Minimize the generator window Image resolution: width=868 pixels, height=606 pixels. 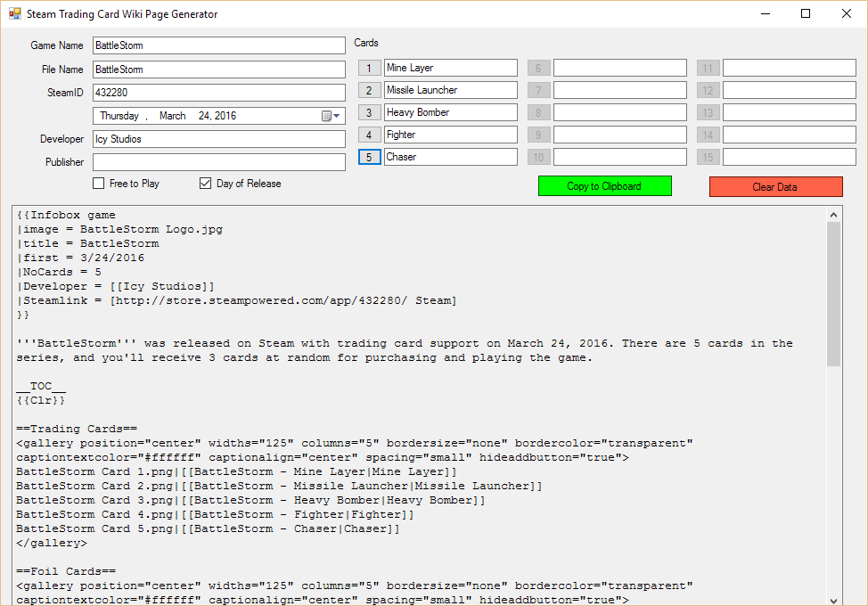coord(766,14)
